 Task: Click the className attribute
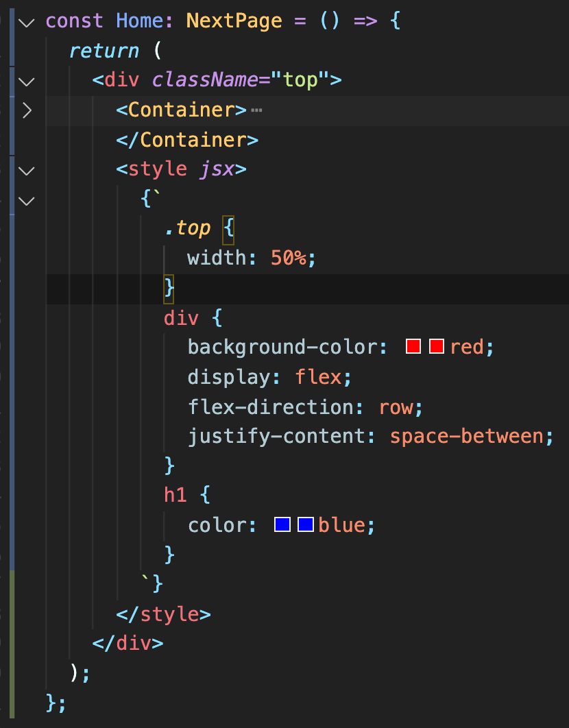pos(205,80)
